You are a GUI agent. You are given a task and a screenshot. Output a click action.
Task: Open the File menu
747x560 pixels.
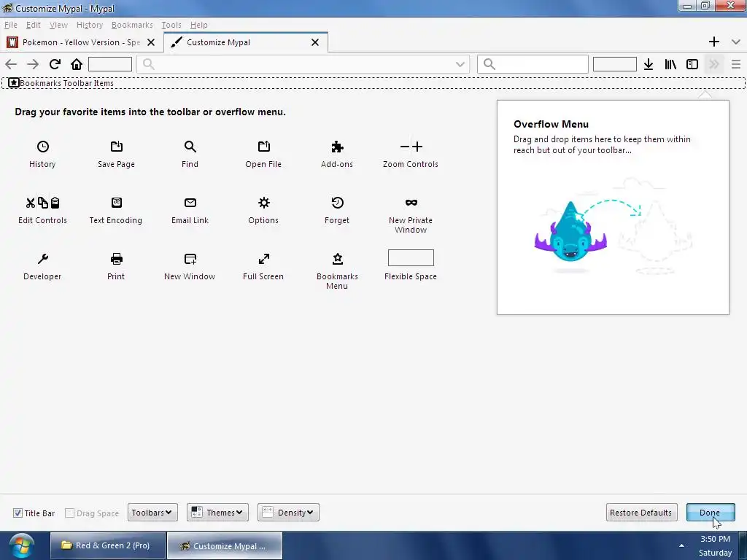pyautogui.click(x=10, y=25)
